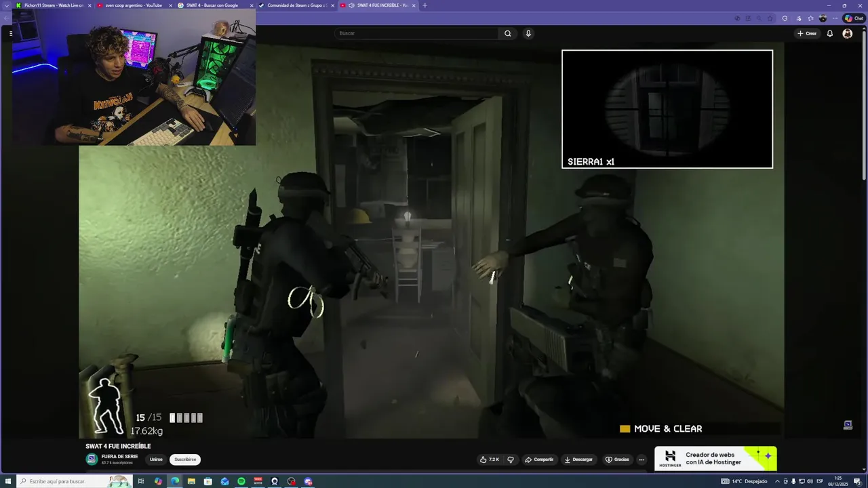Viewport: 868px width, 488px height.
Task: Open YouTube notifications bell
Action: 829,33
